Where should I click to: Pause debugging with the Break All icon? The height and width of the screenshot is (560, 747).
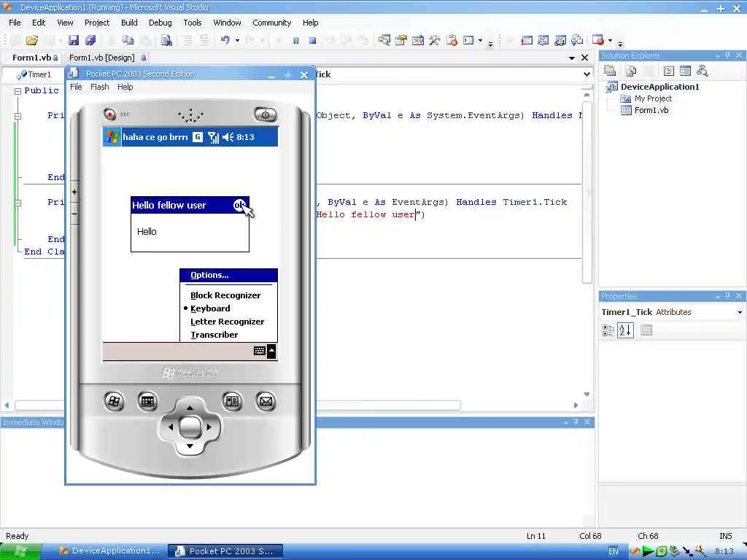pos(296,41)
